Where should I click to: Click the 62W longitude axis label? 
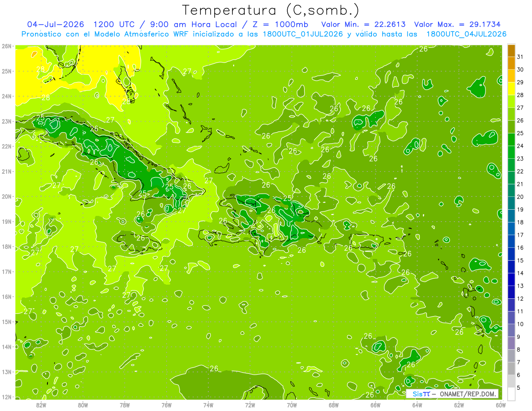click(x=459, y=405)
